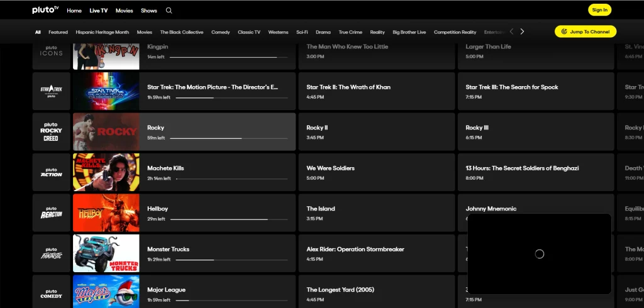Viewport: 644px width, 308px height.
Task: Show more categories with the right arrow
Action: (522, 31)
